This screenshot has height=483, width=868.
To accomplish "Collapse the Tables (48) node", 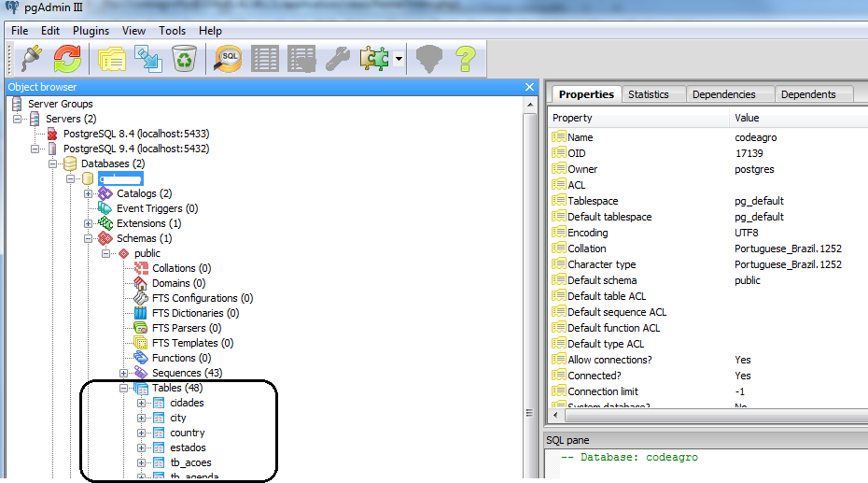I will 123,388.
